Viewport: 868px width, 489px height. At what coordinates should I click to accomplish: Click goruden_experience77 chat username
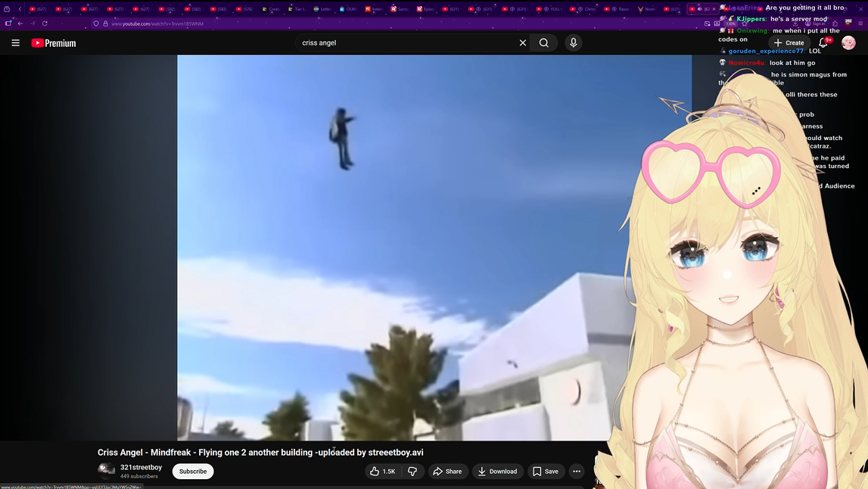tap(766, 51)
